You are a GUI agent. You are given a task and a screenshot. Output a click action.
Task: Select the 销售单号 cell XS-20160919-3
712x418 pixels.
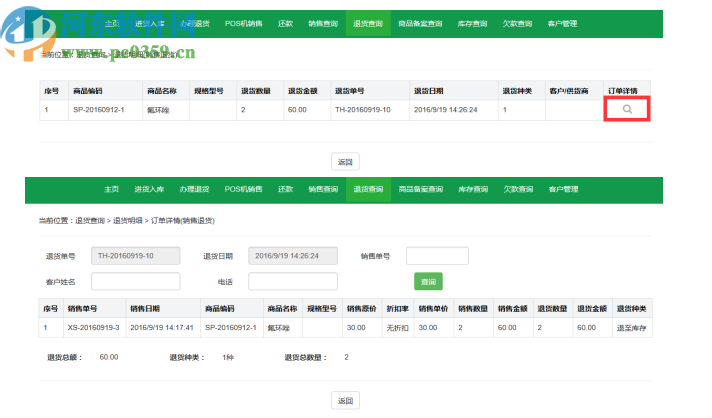click(93, 328)
